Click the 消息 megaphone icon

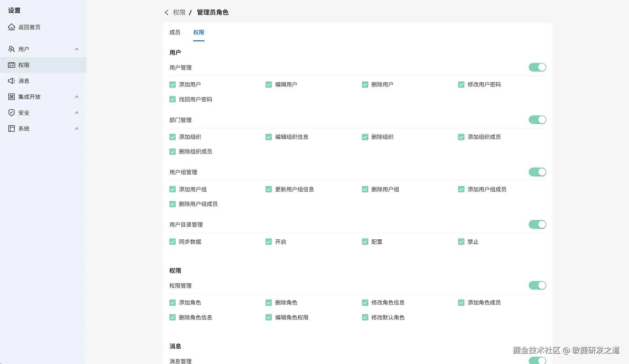point(11,81)
